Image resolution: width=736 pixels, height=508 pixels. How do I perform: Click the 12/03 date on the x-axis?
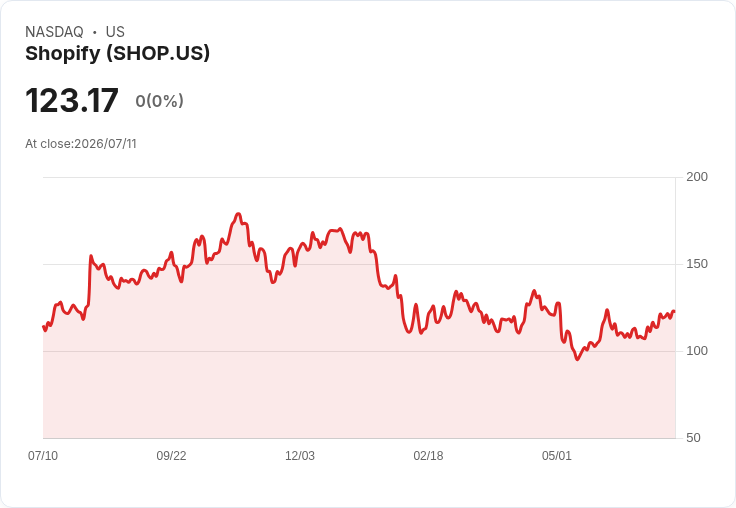click(x=300, y=455)
